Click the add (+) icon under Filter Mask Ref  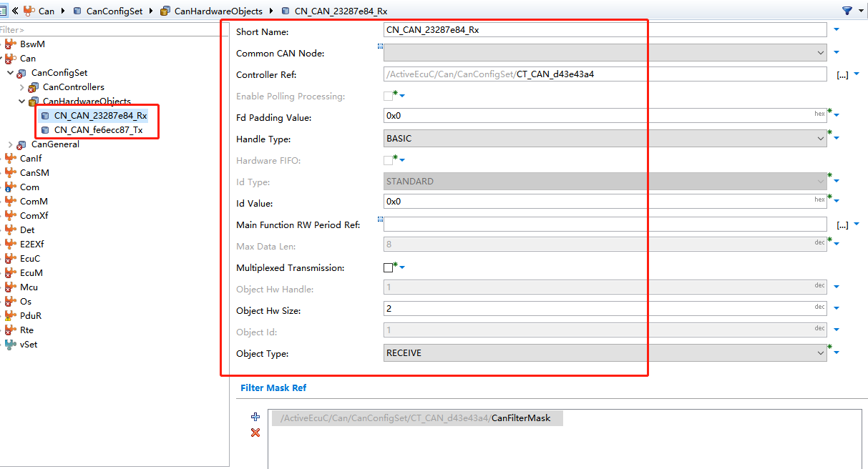point(255,416)
